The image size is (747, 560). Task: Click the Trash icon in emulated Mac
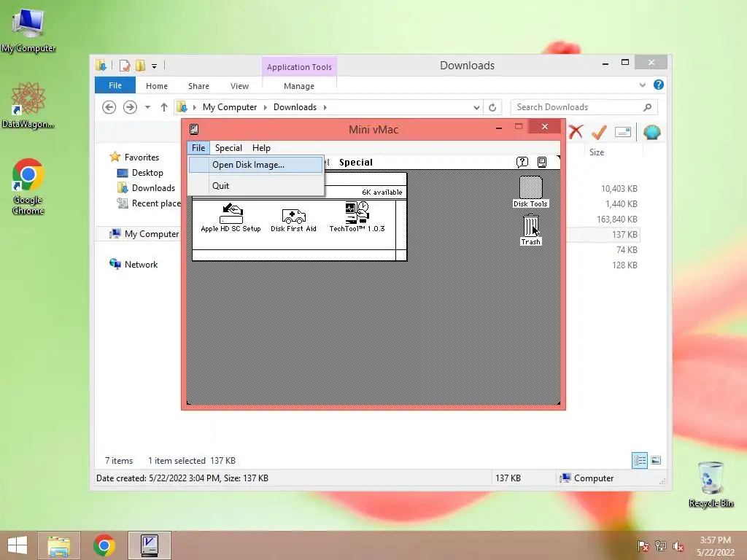coord(530,230)
